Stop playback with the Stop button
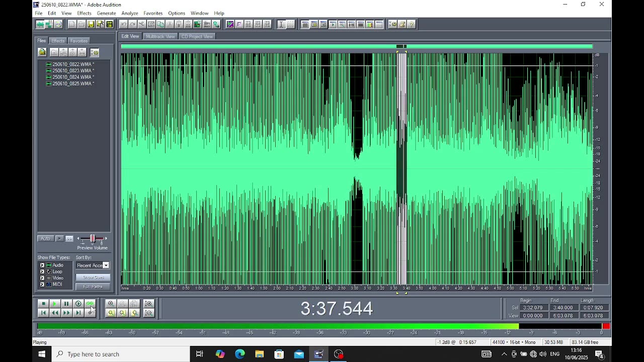The width and height of the screenshot is (644, 362). click(43, 304)
